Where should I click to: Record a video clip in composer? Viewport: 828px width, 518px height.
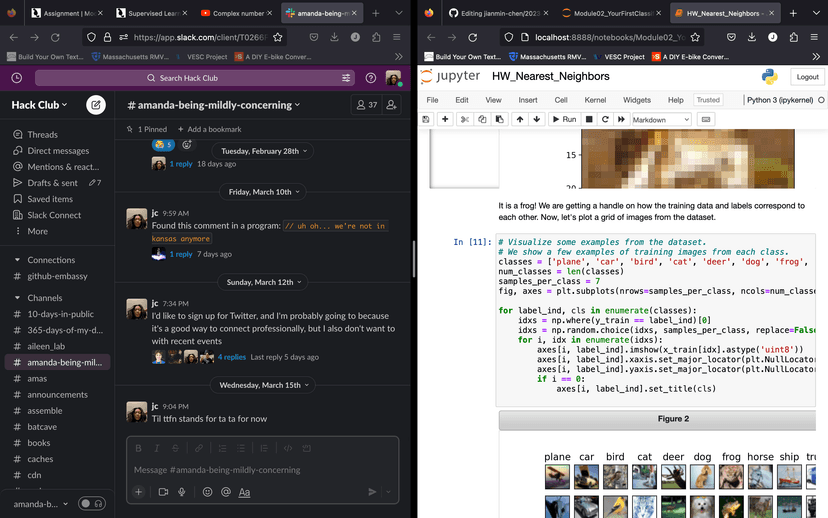tap(162, 492)
